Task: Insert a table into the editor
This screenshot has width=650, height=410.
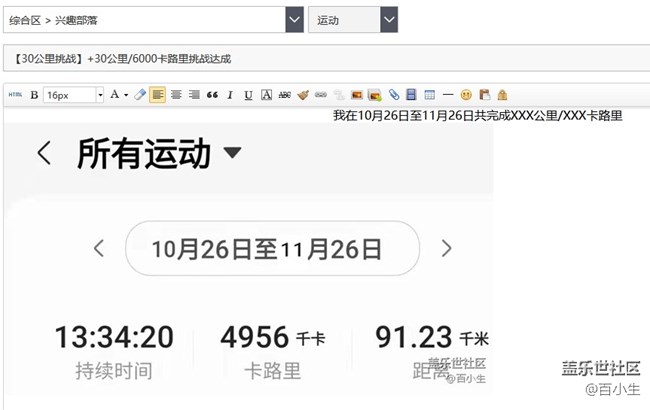Action: coord(429,95)
